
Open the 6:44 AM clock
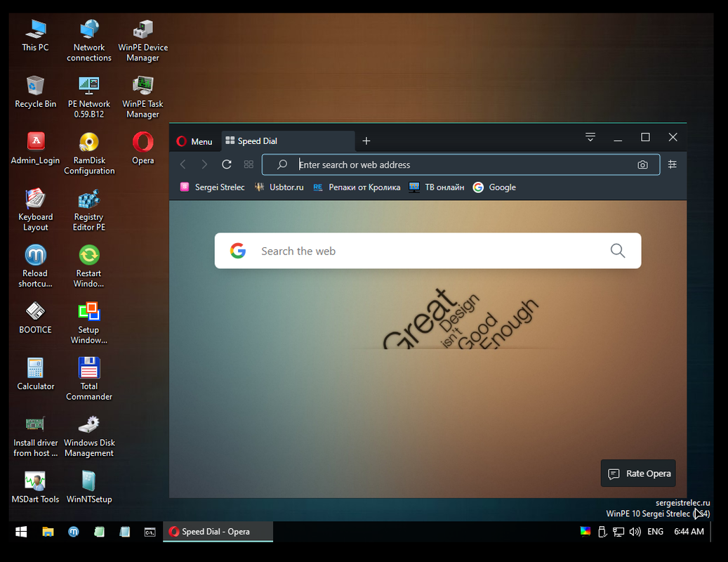click(x=689, y=532)
